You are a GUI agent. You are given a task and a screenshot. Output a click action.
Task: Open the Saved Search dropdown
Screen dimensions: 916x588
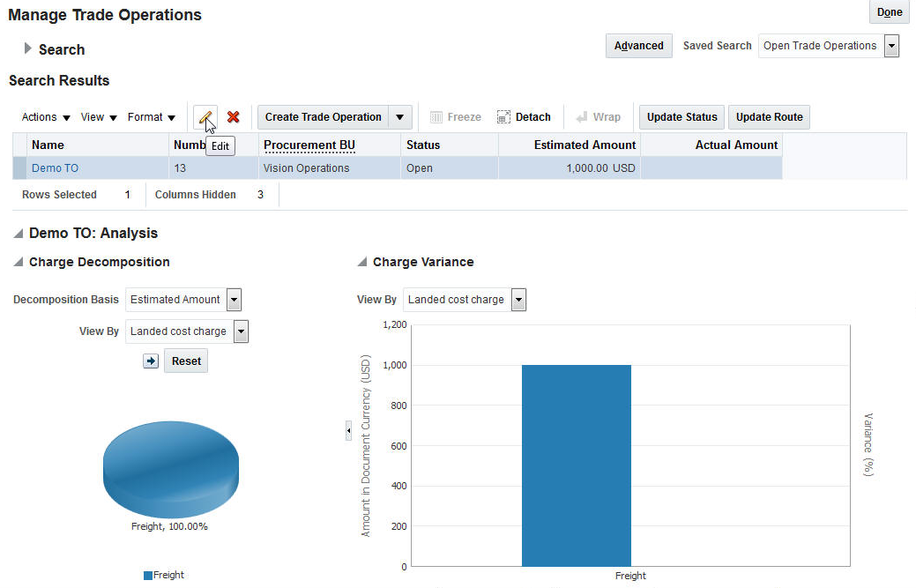coord(891,46)
